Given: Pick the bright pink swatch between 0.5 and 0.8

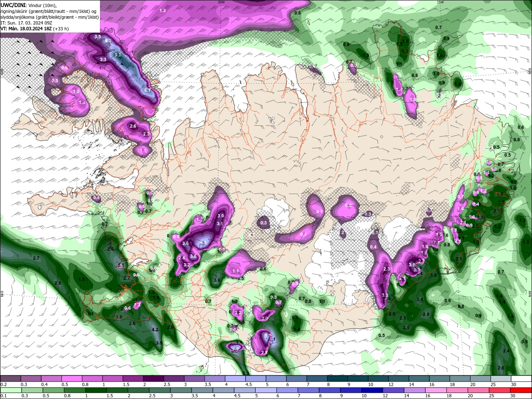Looking at the screenshot, I should [x=71, y=379].
